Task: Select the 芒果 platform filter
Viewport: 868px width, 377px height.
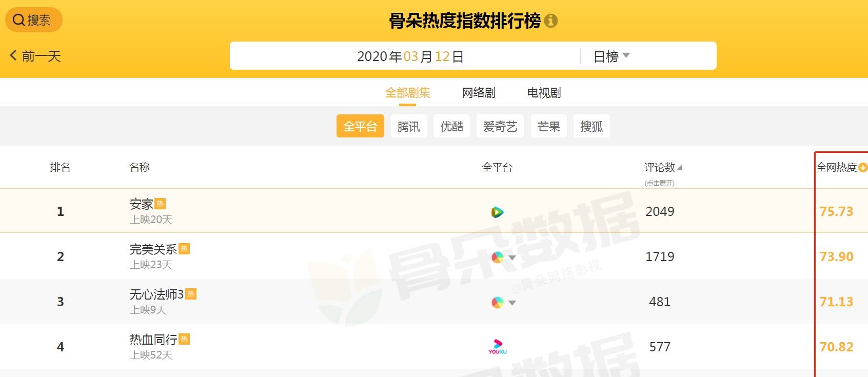Action: [x=548, y=126]
